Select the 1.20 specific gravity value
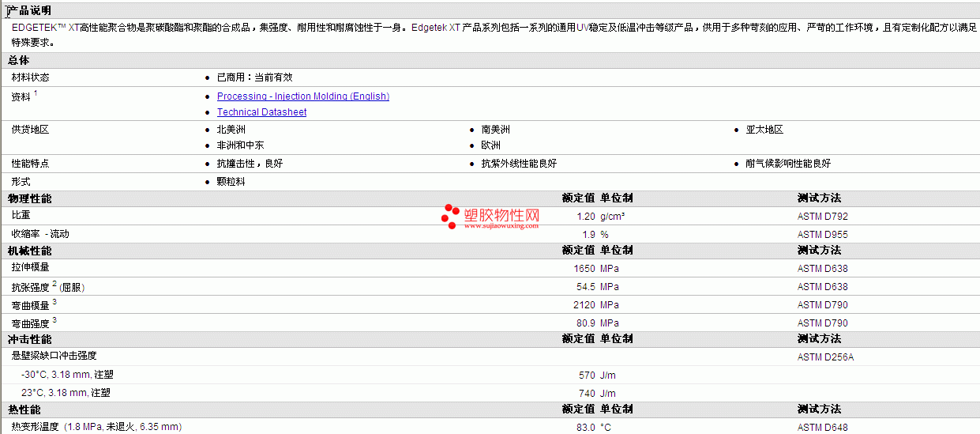 [x=586, y=217]
